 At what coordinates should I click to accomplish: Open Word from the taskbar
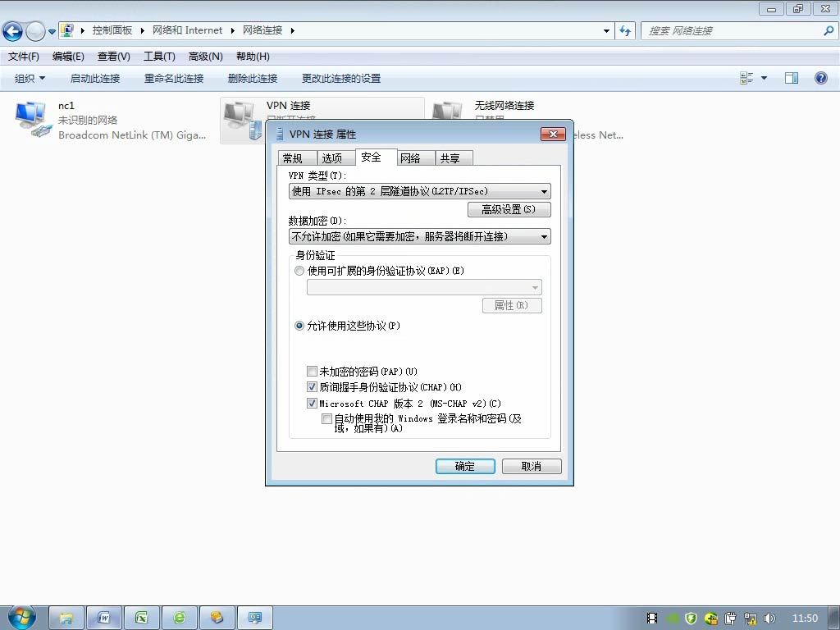[x=104, y=619]
